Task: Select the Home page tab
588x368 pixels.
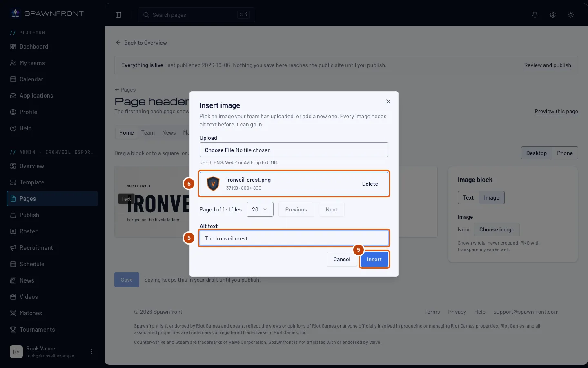Action: pos(127,132)
